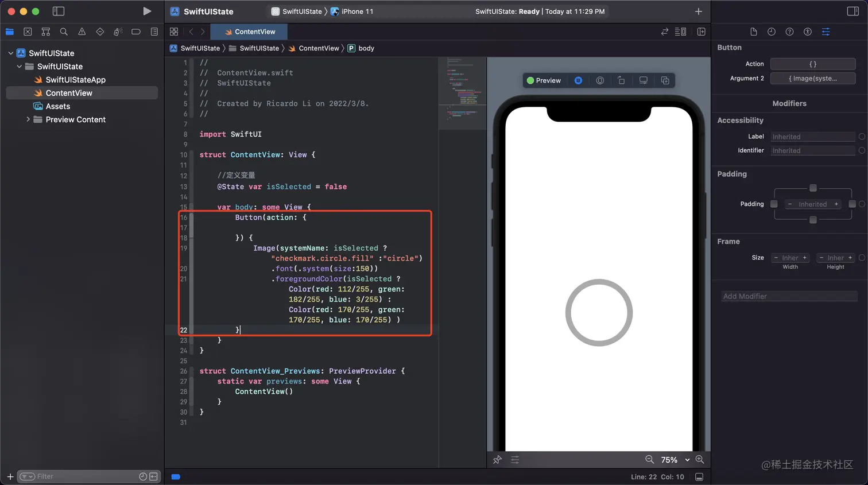Open the Find navigator magnifier
The height and width of the screenshot is (485, 868).
tap(64, 32)
